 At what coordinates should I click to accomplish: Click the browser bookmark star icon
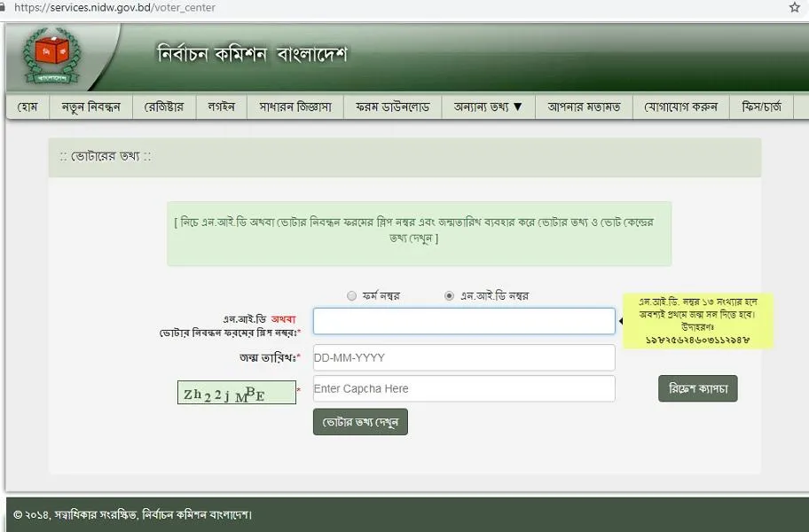(794, 8)
